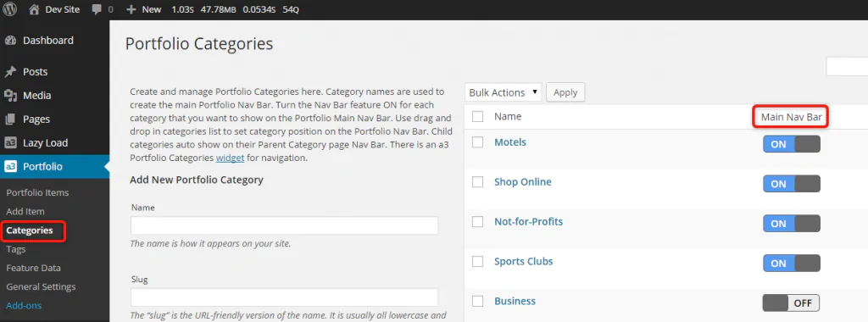The height and width of the screenshot is (322, 868).
Task: Open the Not-for-Profits category link
Action: (x=529, y=222)
